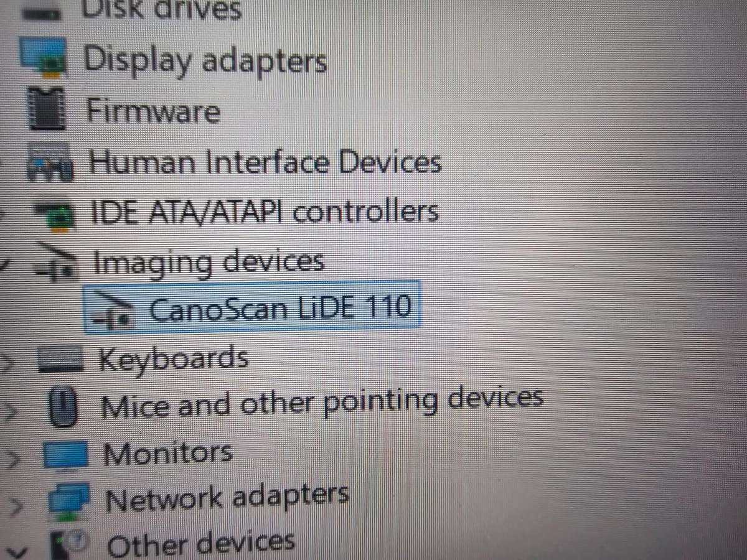
Task: Click the Firmware chip icon
Action: pyautogui.click(x=47, y=109)
